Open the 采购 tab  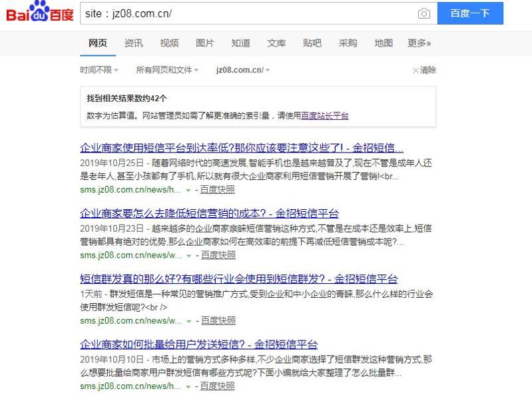click(348, 43)
